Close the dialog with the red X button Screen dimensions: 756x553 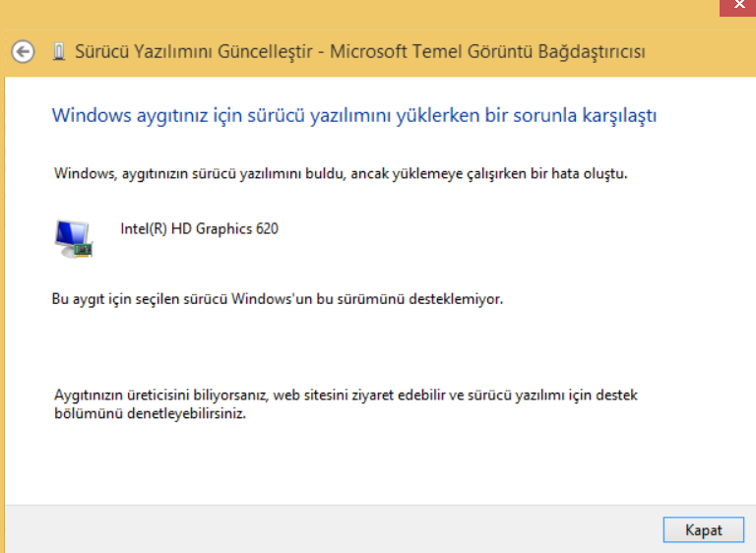pos(737,7)
